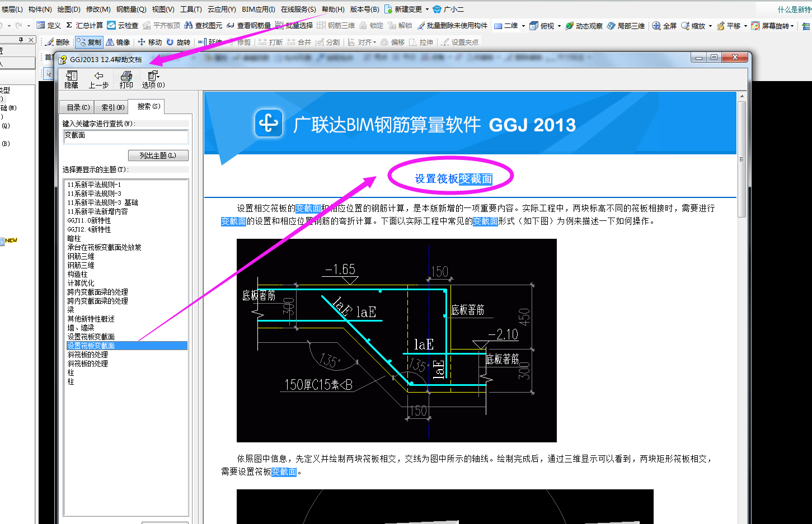Open the 楼层(L) menu

pyautogui.click(x=12, y=10)
